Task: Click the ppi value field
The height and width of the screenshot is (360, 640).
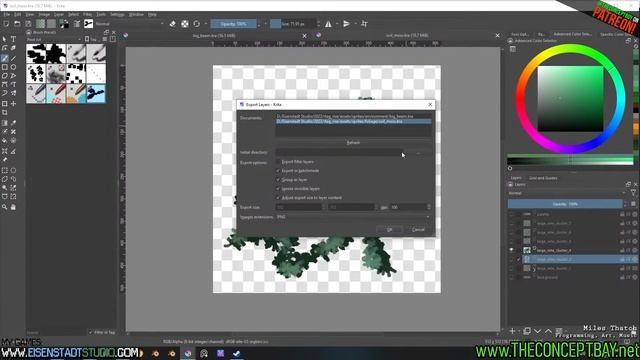Action: (x=410, y=207)
